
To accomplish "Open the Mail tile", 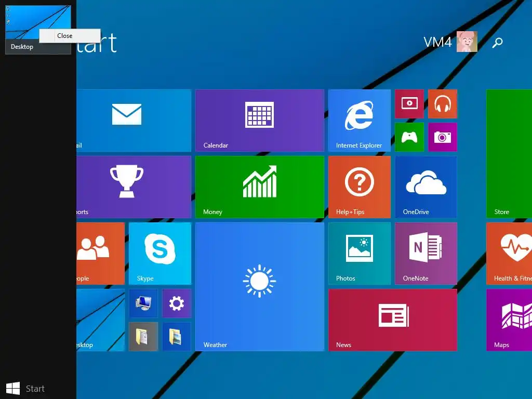I will coord(134,121).
